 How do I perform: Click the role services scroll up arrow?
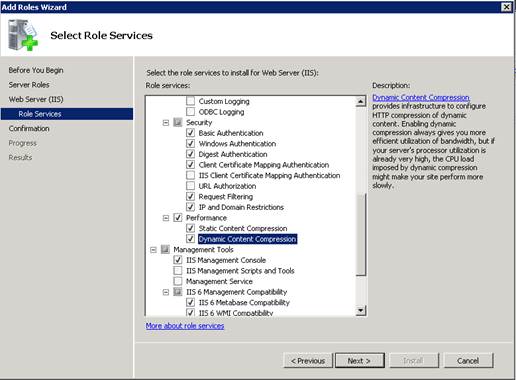[x=361, y=101]
